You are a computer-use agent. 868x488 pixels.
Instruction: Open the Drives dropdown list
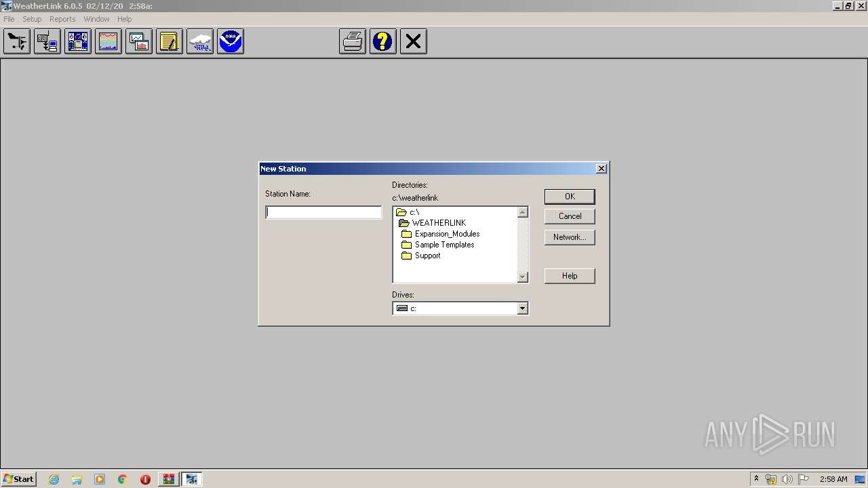point(522,308)
